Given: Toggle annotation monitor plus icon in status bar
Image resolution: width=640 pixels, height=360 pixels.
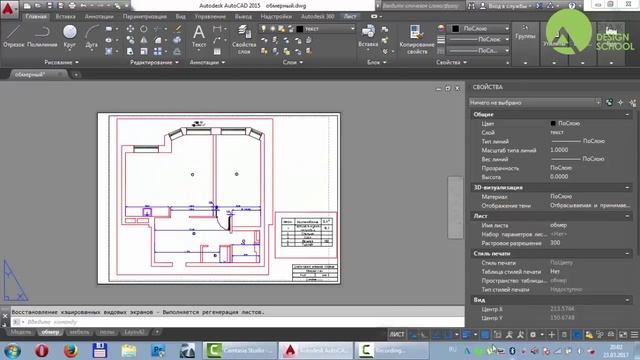Looking at the screenshot, I should (x=551, y=335).
